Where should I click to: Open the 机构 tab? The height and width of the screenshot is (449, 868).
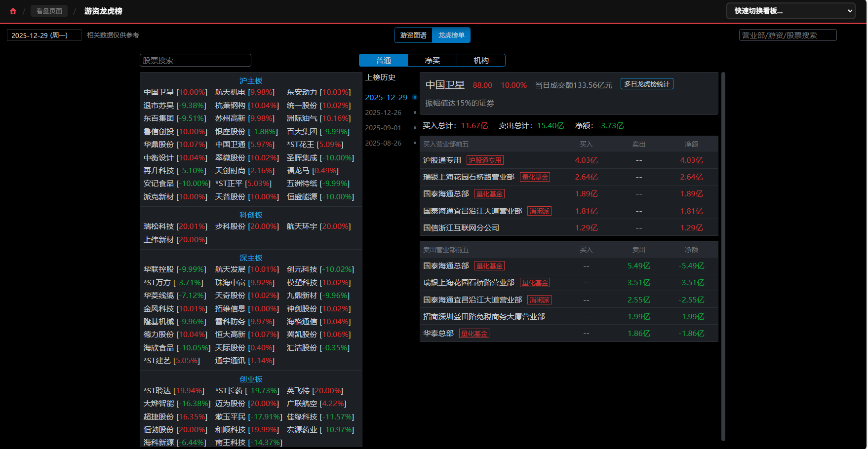[481, 60]
